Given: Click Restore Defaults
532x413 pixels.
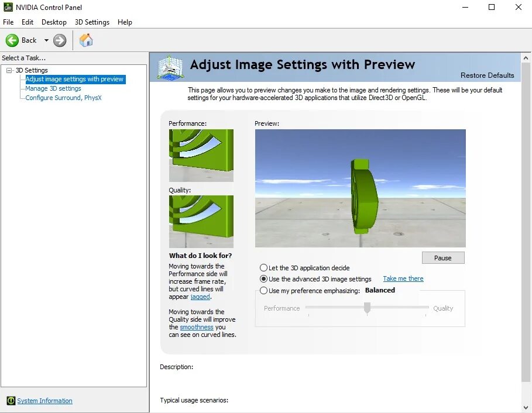Looking at the screenshot, I should [x=487, y=75].
